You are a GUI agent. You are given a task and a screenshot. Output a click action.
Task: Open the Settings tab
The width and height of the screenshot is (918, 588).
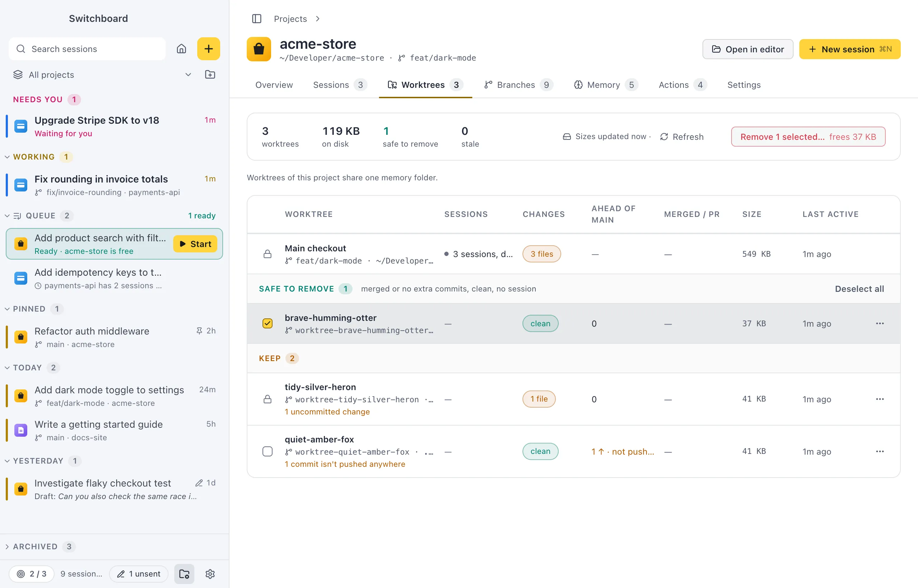[x=744, y=85]
